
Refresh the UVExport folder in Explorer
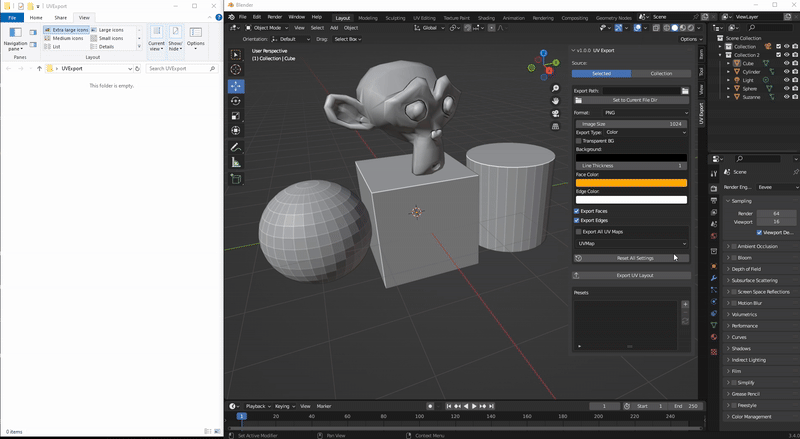pyautogui.click(x=137, y=68)
